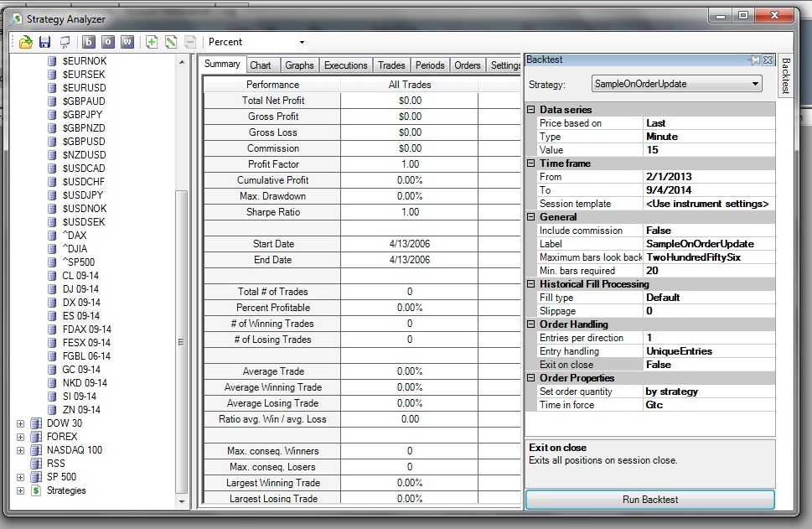Click the icon beside $GBPUSD
This screenshot has height=529, width=812.
click(x=52, y=142)
